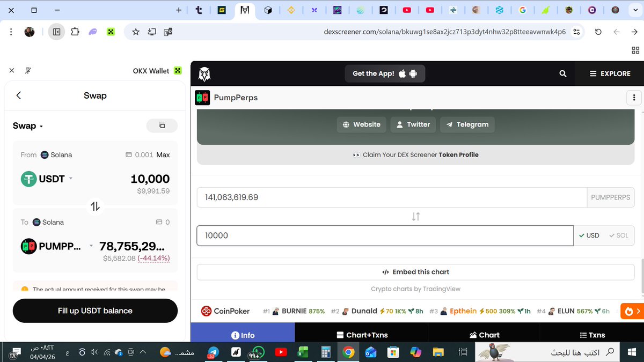This screenshot has width=644, height=362.
Task: Click the Chrome profile avatar
Action: point(30,32)
